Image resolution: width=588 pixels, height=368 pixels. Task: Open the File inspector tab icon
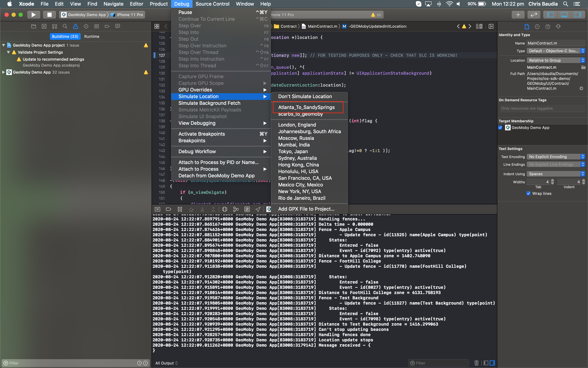[527, 26]
